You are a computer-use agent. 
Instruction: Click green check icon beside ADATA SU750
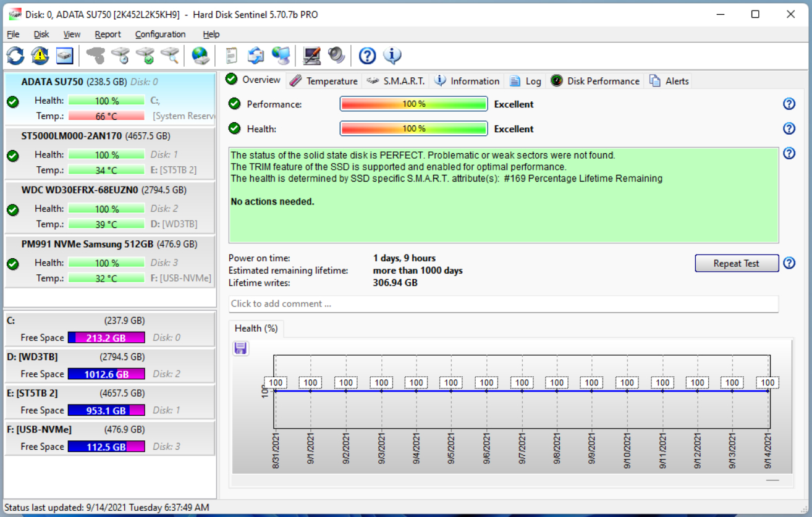(x=13, y=102)
